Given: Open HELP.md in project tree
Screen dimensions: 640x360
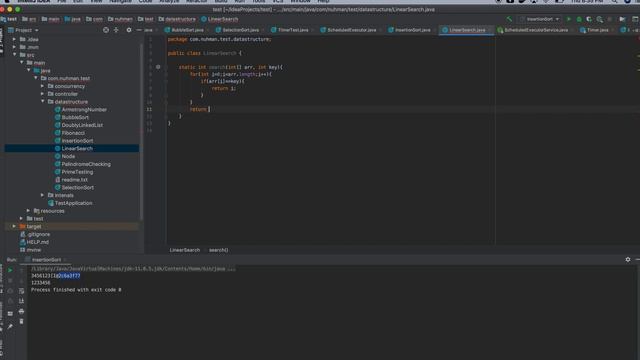Looking at the screenshot, I should point(38,242).
